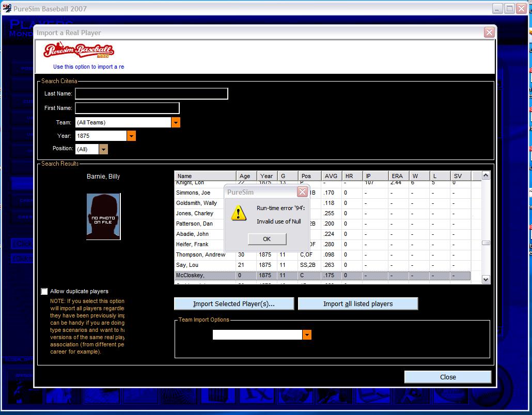Click OK in the run-time error dialog
Image resolution: width=532 pixels, height=415 pixels.
tap(267, 239)
